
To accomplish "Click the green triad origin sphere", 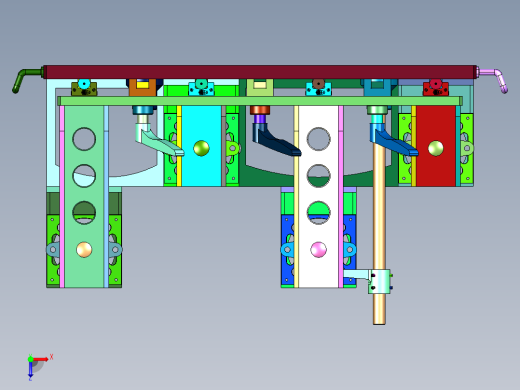I will click(x=30, y=359).
